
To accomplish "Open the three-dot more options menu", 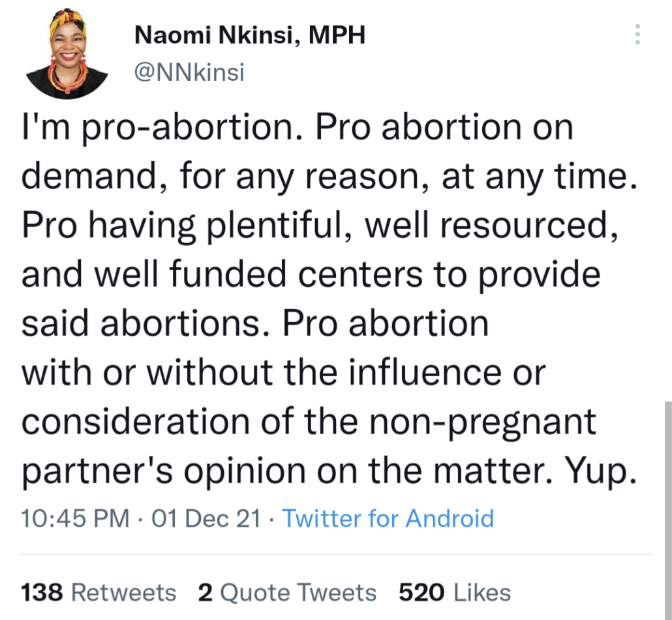I will pyautogui.click(x=637, y=34).
